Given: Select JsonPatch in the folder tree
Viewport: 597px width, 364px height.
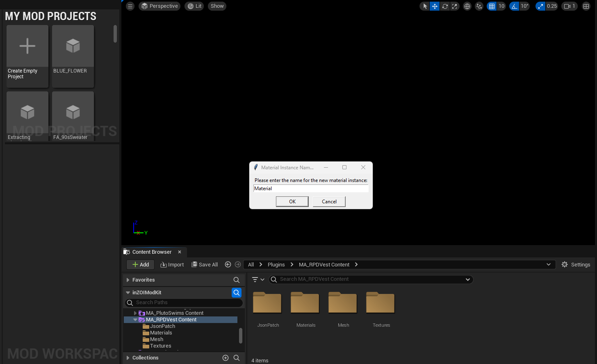Looking at the screenshot, I should click(x=162, y=326).
